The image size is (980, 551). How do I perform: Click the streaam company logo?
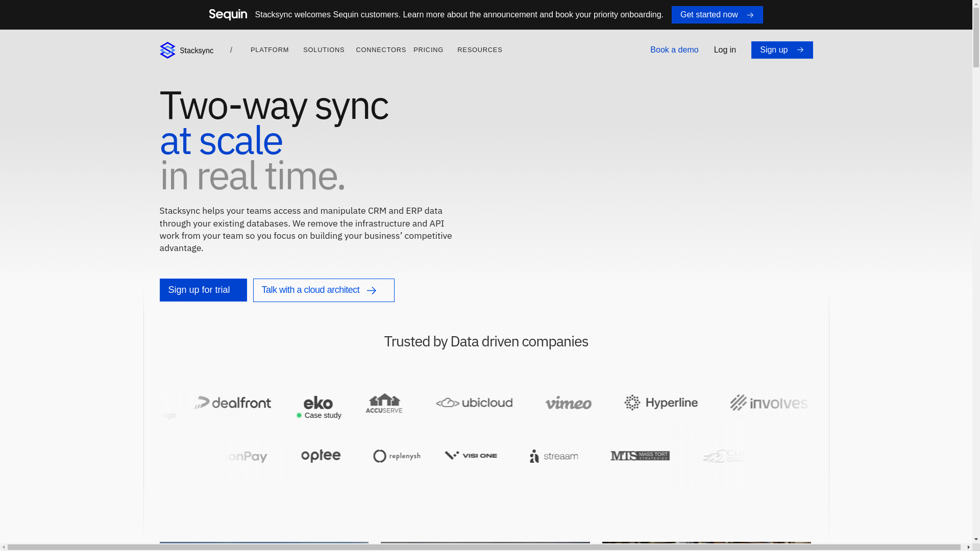point(554,456)
